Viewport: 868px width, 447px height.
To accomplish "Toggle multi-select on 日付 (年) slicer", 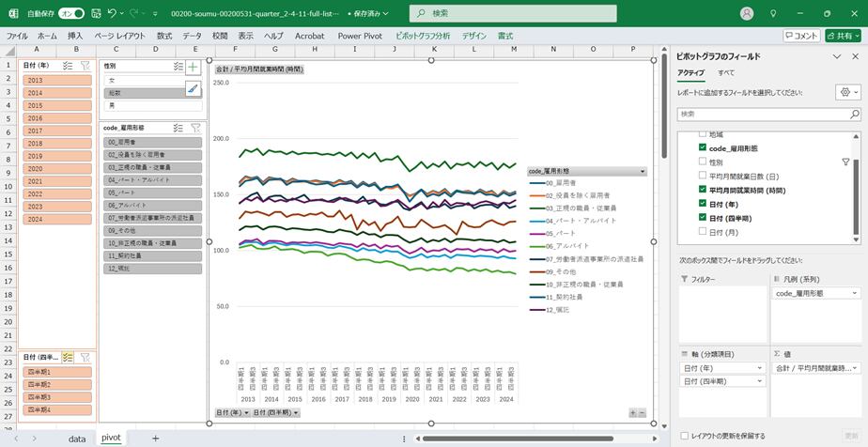I will [68, 66].
